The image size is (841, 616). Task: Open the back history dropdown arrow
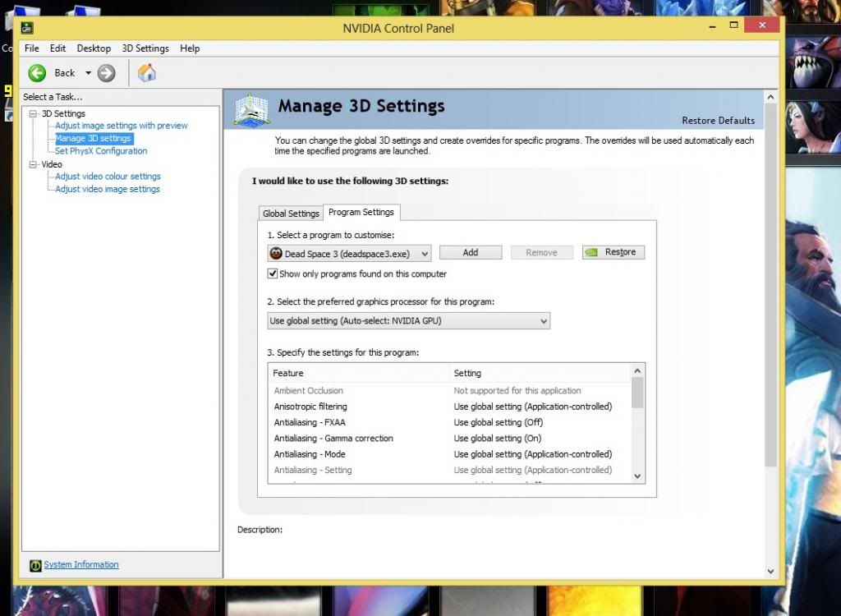[x=88, y=73]
